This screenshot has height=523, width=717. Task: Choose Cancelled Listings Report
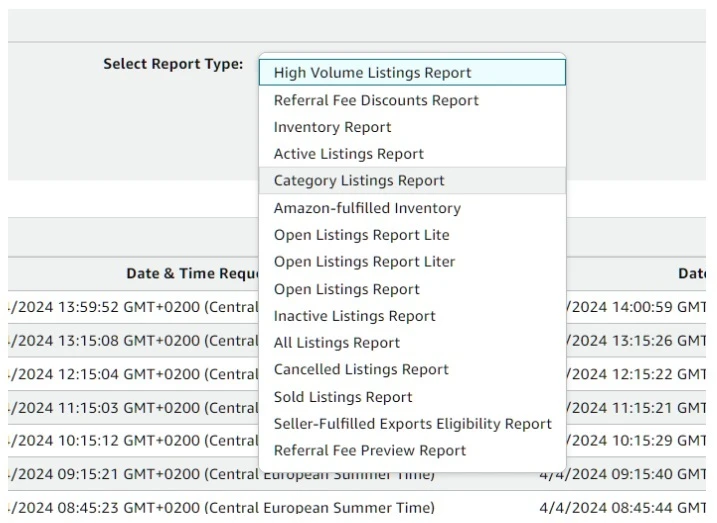(412, 369)
